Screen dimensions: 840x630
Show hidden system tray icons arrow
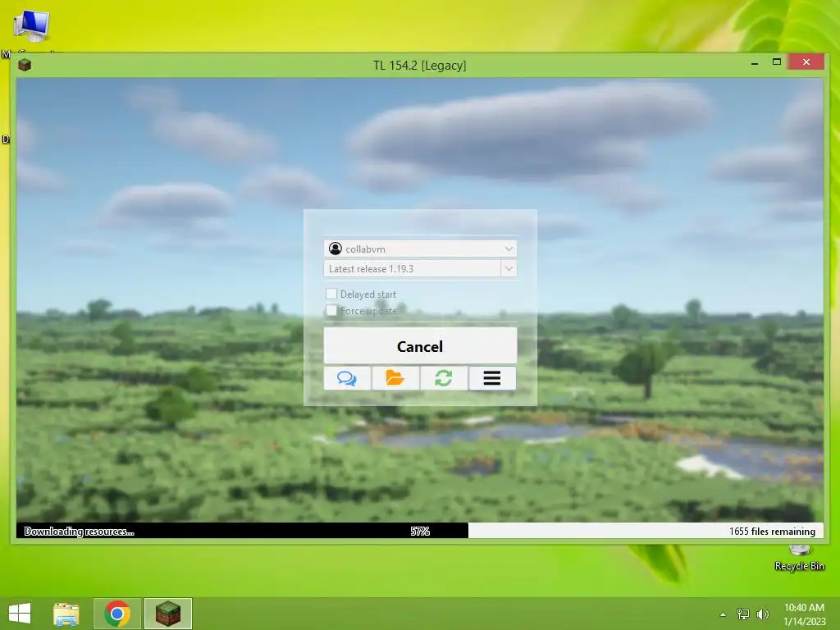coord(724,614)
